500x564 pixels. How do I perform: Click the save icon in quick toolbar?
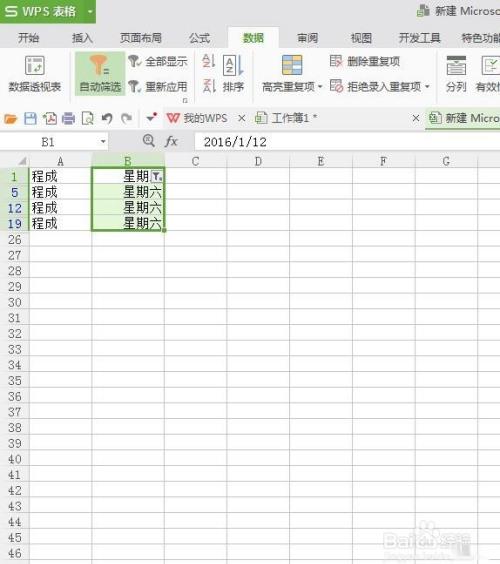coord(30,118)
